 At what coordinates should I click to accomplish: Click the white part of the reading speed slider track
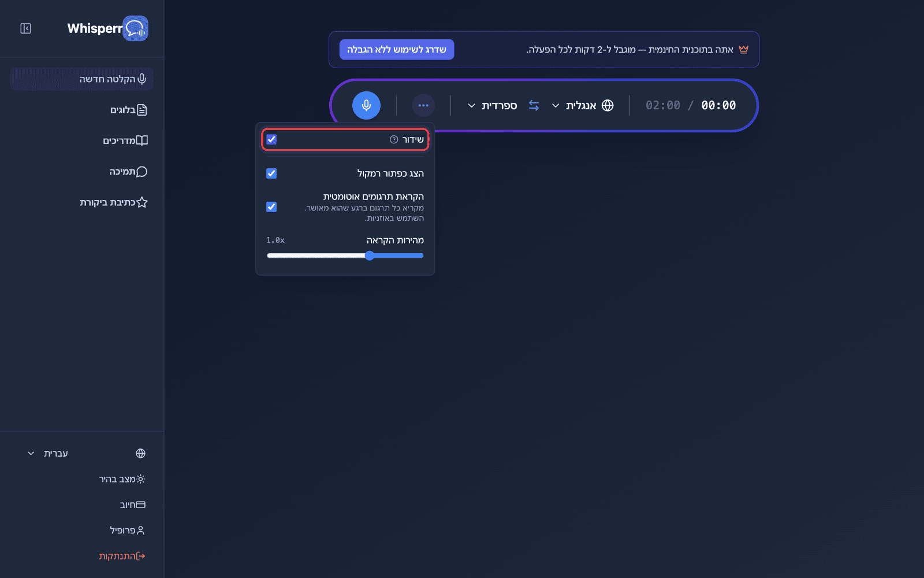click(316, 255)
